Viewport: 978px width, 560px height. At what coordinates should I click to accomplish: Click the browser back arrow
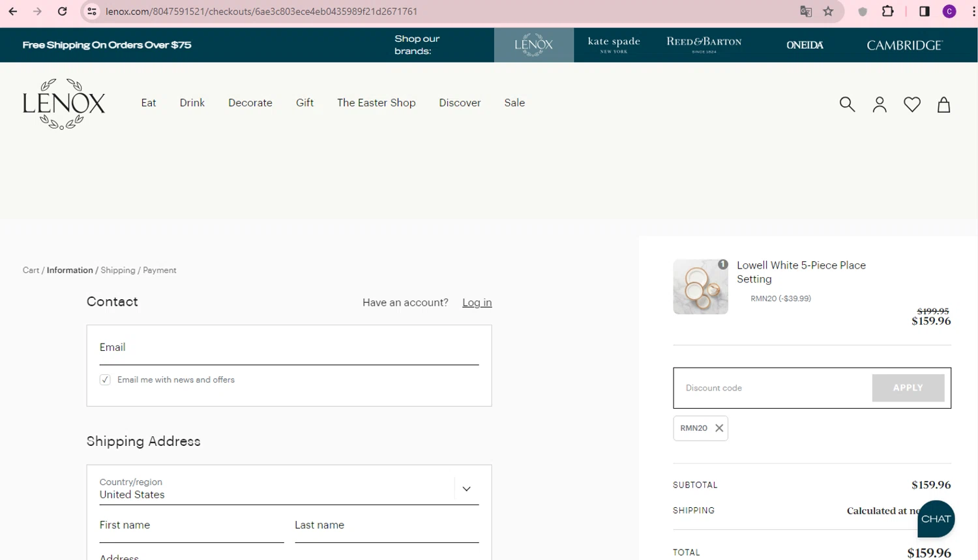12,11
